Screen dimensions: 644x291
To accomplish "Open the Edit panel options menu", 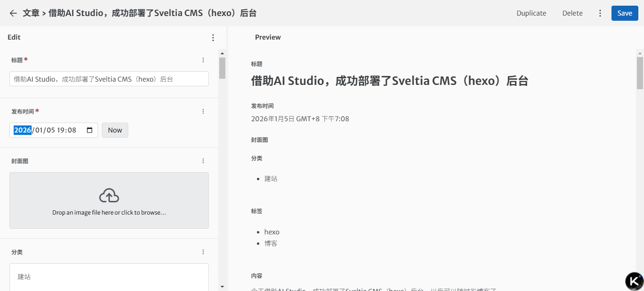I will (213, 37).
